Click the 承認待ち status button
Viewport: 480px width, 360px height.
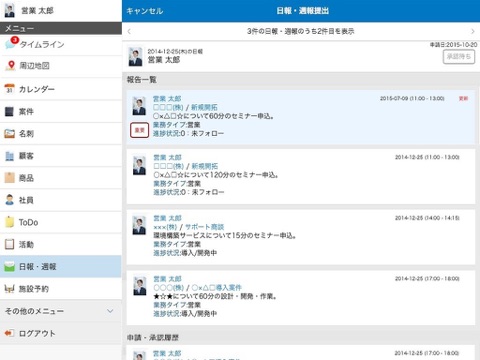(x=459, y=57)
